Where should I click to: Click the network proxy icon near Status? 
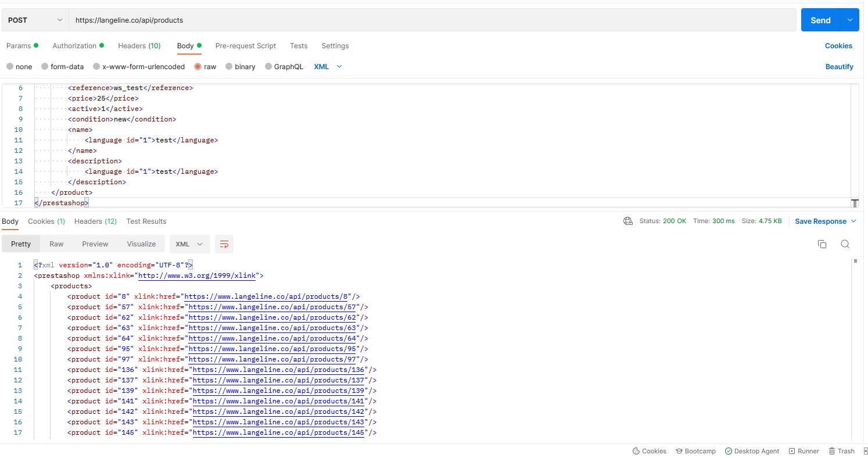(x=628, y=221)
